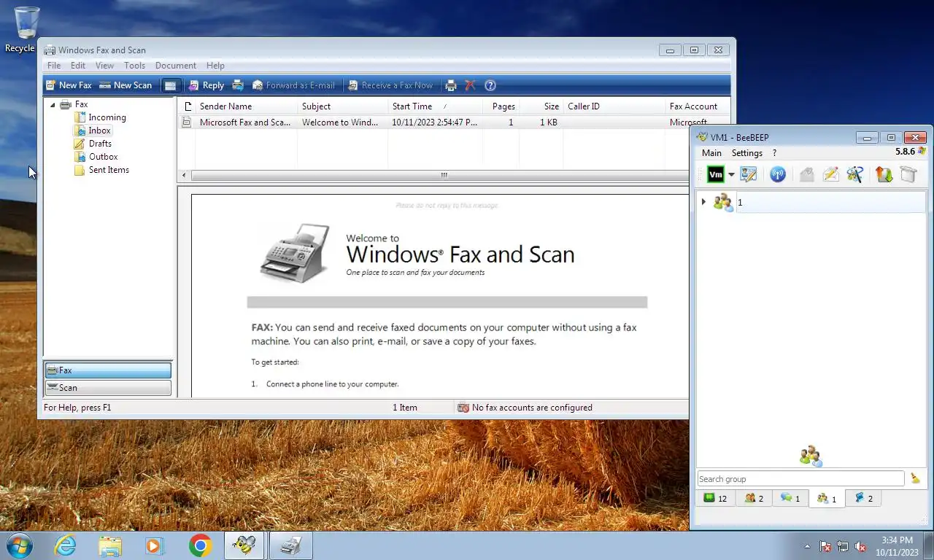This screenshot has height=560, width=934.
Task: Click the file transfer arrows icon
Action: click(884, 174)
